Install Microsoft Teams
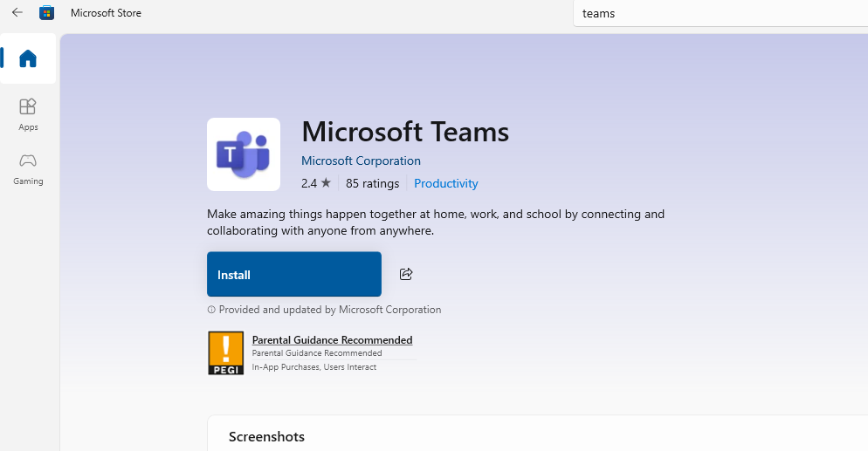This screenshot has height=451, width=868. [x=293, y=274]
